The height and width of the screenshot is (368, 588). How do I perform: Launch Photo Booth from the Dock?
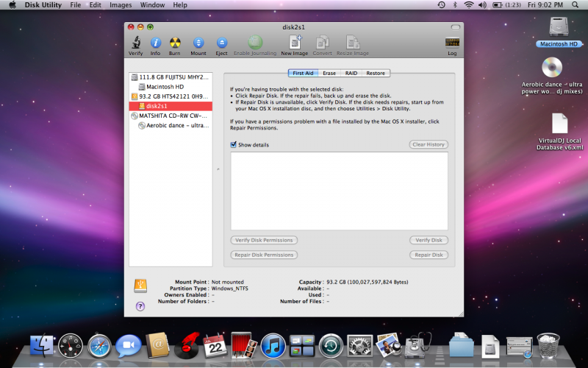coord(244,345)
